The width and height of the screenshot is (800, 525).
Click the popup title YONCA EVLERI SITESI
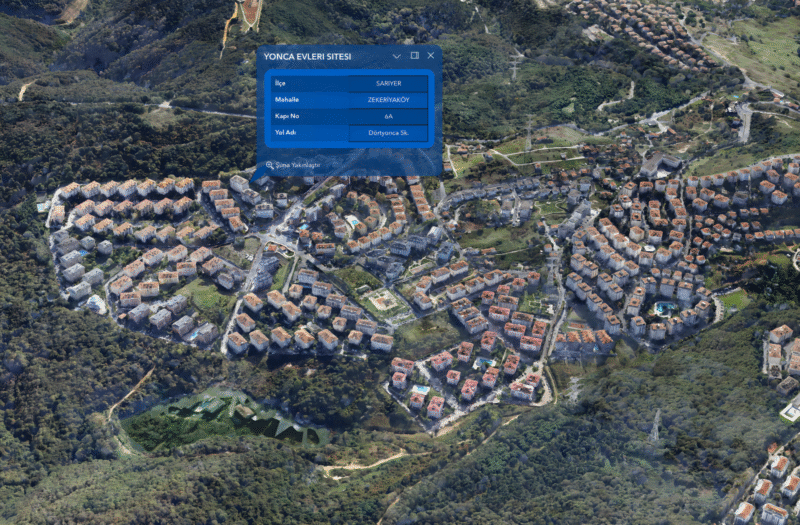307,57
